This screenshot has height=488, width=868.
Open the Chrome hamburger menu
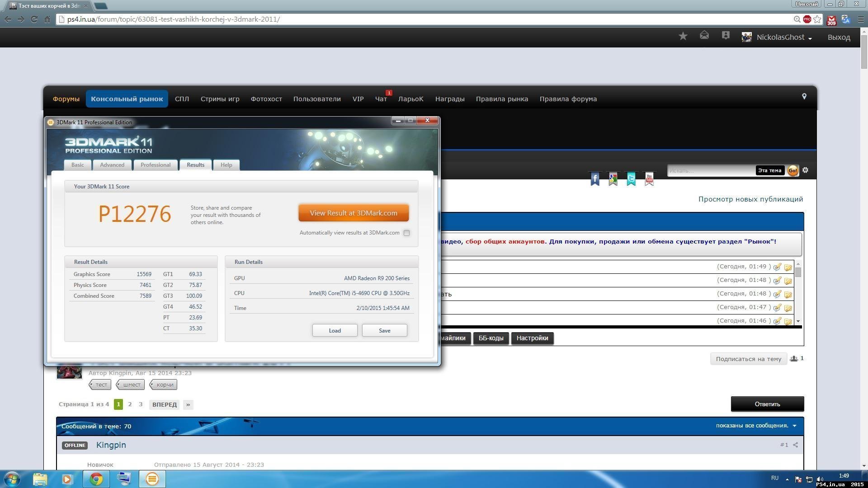[860, 19]
